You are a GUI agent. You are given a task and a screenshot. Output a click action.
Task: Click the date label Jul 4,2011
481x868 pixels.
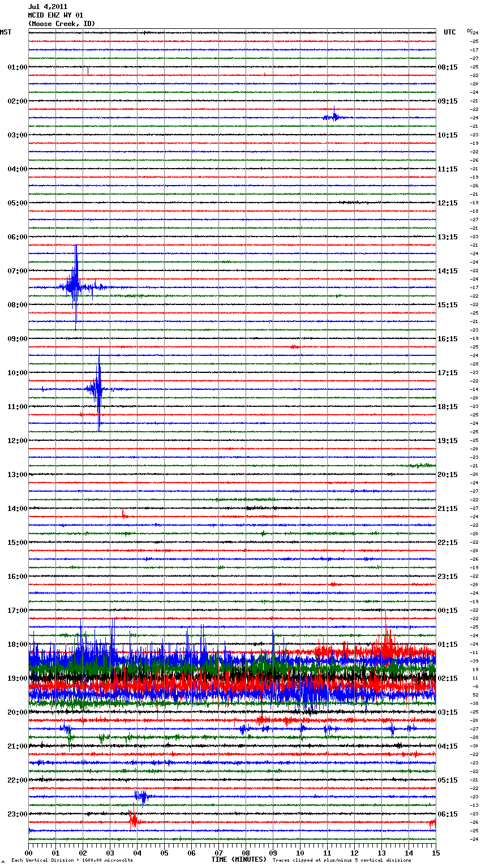[48, 7]
